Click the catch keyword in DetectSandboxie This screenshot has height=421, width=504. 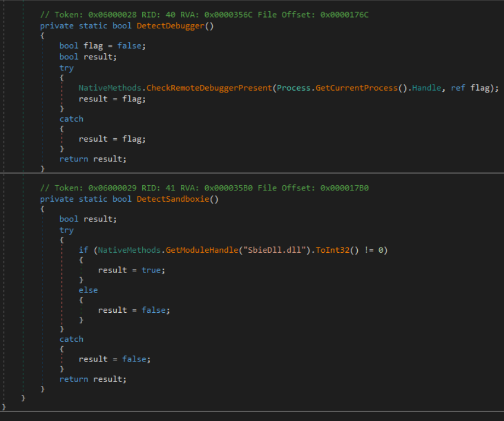71,339
